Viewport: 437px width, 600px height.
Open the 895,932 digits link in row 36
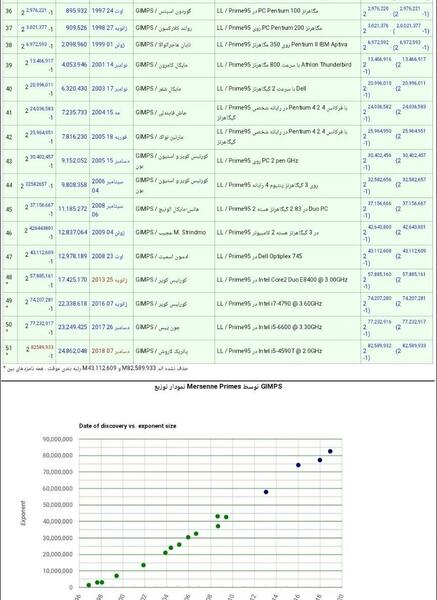[77, 11]
